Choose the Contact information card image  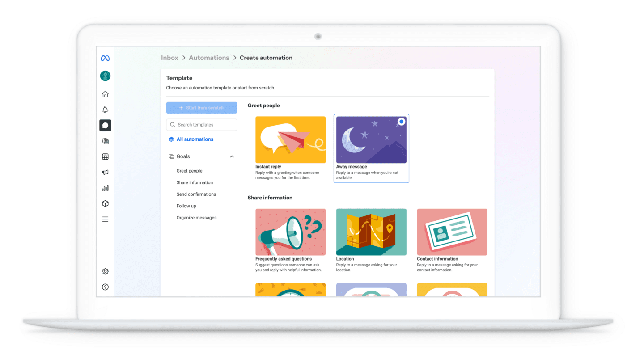452,232
